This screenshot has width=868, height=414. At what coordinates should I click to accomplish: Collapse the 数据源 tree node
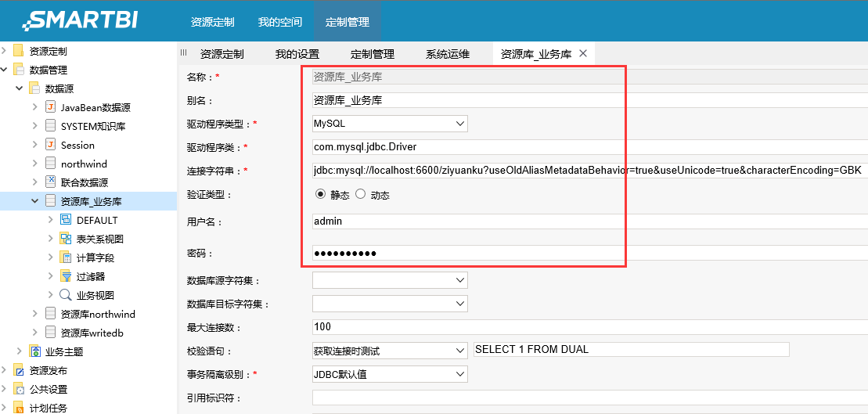pos(20,88)
